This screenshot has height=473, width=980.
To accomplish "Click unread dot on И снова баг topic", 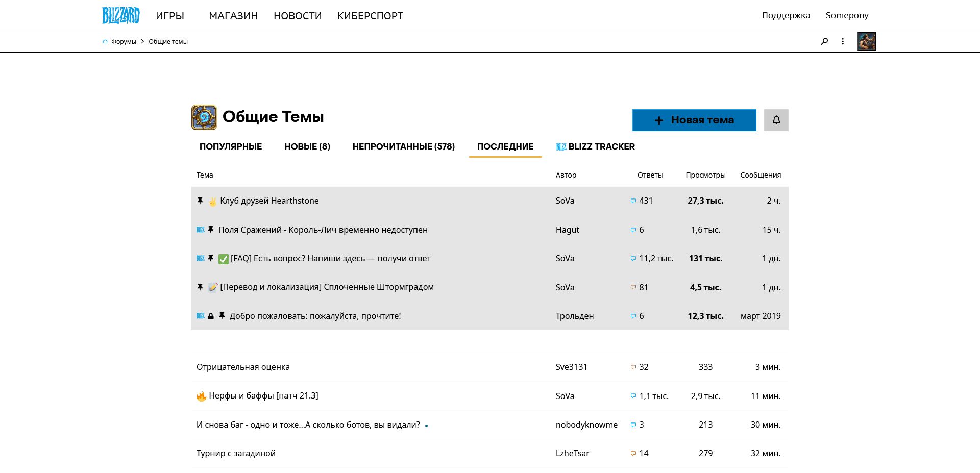I will point(426,426).
